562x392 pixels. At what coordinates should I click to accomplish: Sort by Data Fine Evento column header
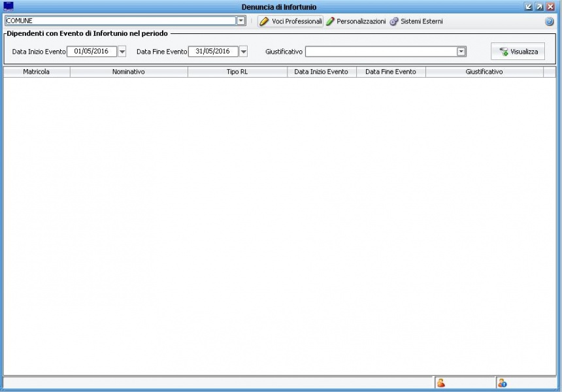tap(391, 72)
